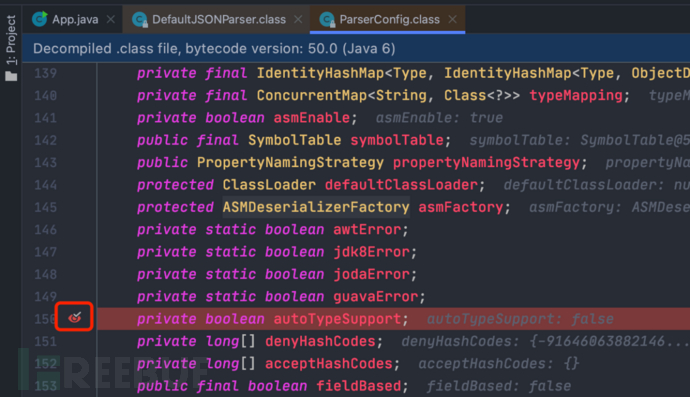Click the DefaultJSONParser.class file icon
Screen dimensions: 690x397
pos(139,19)
